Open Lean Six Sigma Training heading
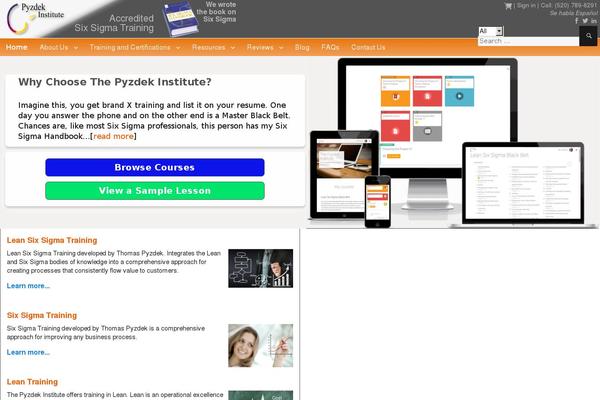 click(52, 240)
